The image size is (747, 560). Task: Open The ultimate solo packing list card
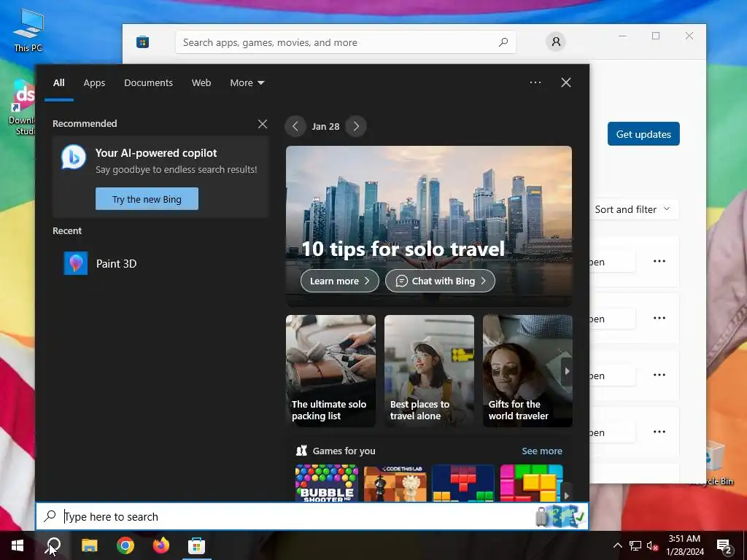330,371
